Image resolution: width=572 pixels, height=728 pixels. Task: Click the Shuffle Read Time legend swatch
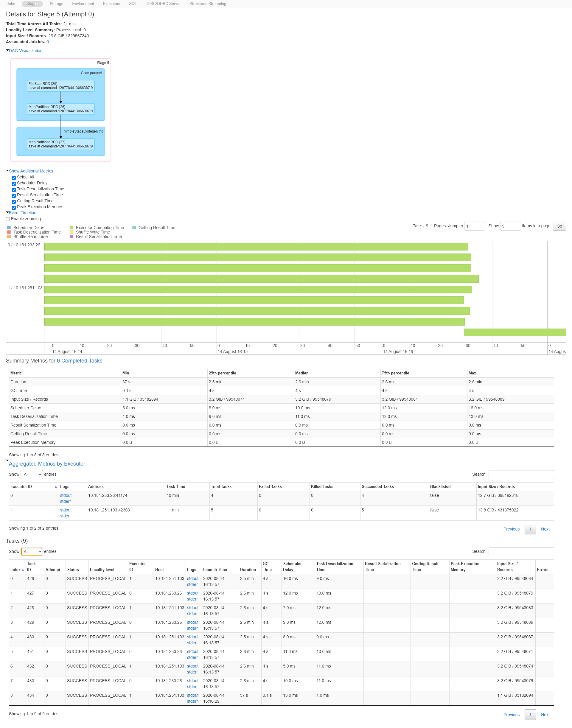[x=9, y=237]
